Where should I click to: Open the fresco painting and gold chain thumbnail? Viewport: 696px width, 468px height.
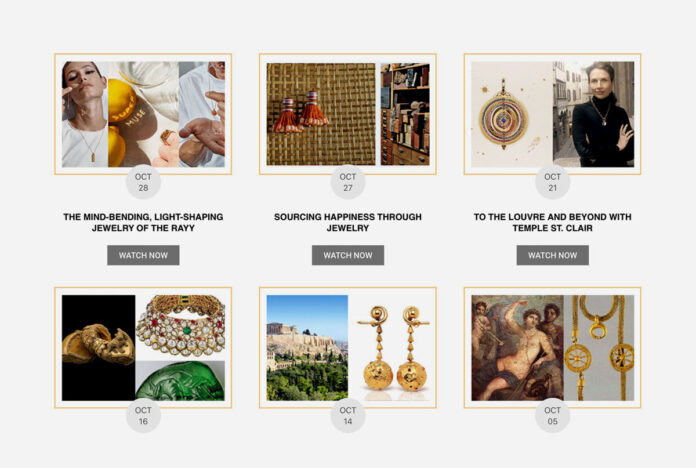pos(552,348)
